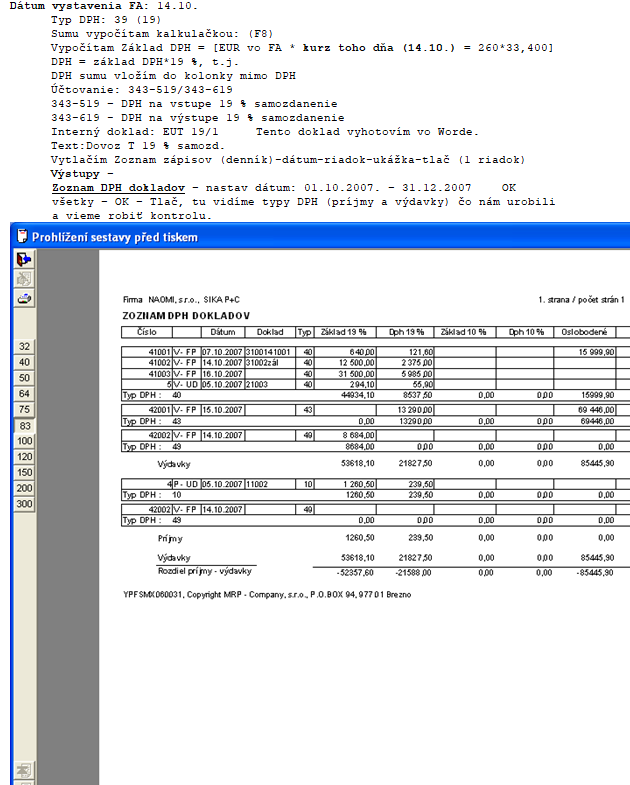Set zoom level to 40

pos(24,362)
